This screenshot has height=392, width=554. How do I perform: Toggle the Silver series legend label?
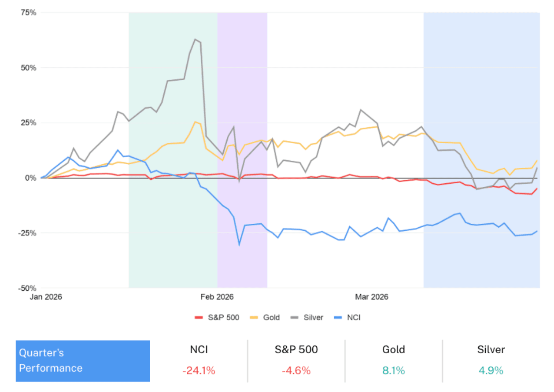[314, 318]
